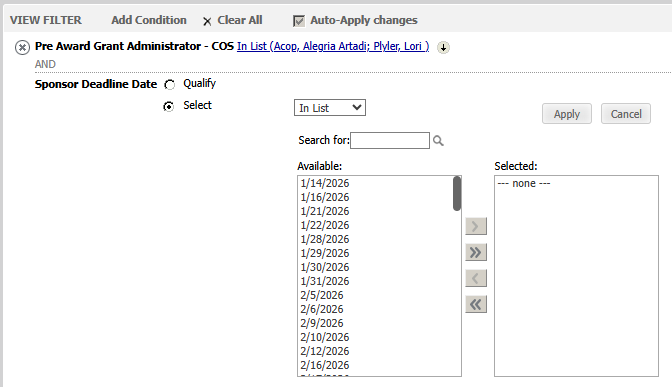Image resolution: width=672 pixels, height=387 pixels.
Task: Select 2/5/2026 in the Available list
Action: [x=322, y=295]
